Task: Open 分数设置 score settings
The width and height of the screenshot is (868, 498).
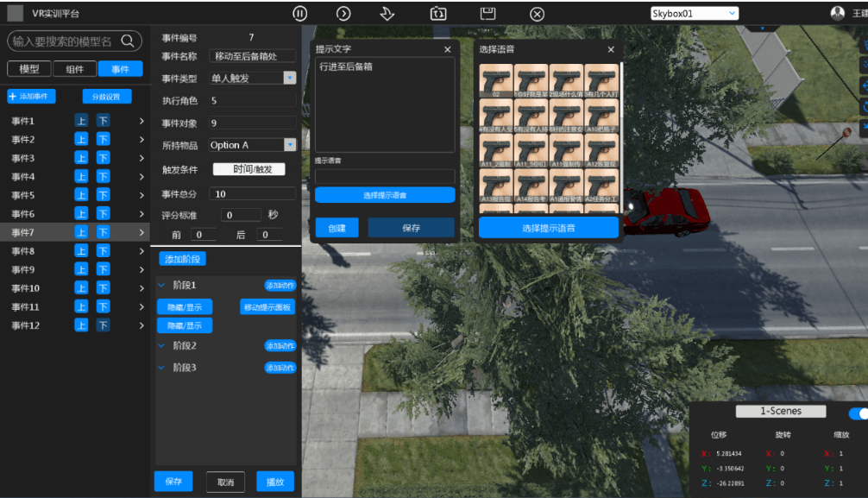Action: point(107,97)
